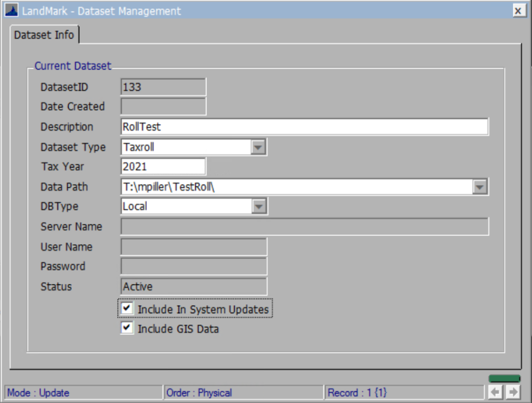Click the Mode: Update status bar pane
The width and height of the screenshot is (532, 403).
pos(80,393)
